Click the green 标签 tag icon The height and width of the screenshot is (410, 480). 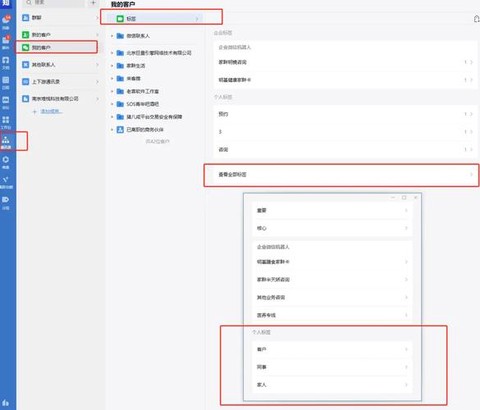tap(120, 19)
